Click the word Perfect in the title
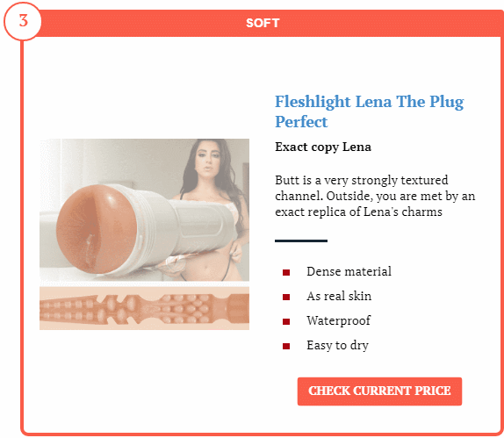504x438 pixels. tap(301, 122)
